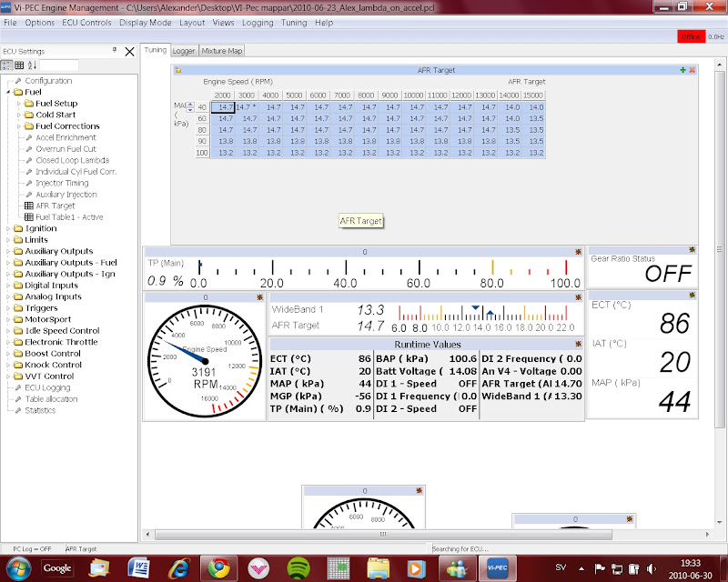Open Microsoft Word from the taskbar
This screenshot has height=582, width=728.
(139, 568)
